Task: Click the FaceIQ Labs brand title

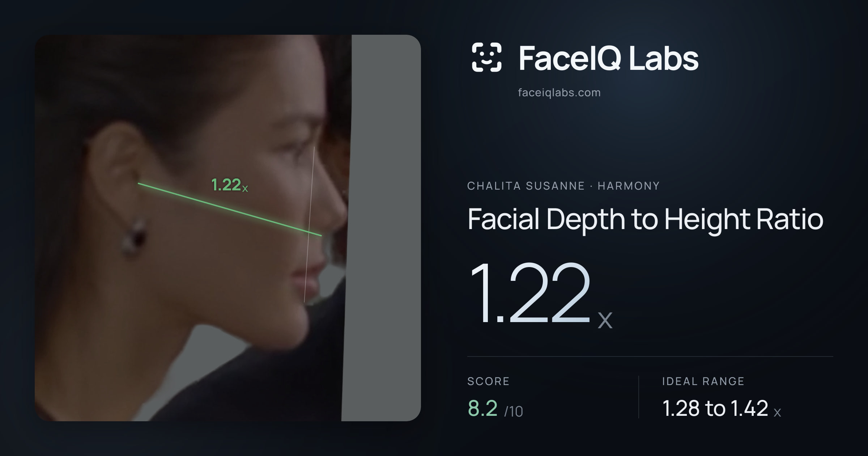Action: (608, 58)
